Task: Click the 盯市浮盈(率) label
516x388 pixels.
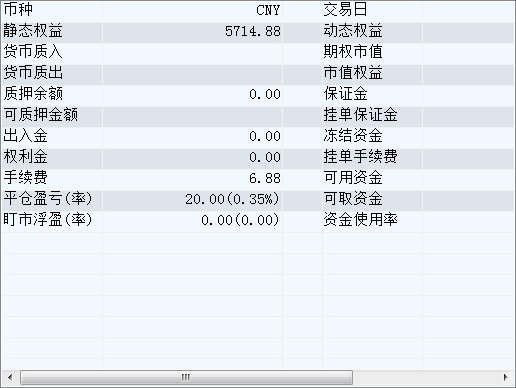Action: [x=48, y=220]
